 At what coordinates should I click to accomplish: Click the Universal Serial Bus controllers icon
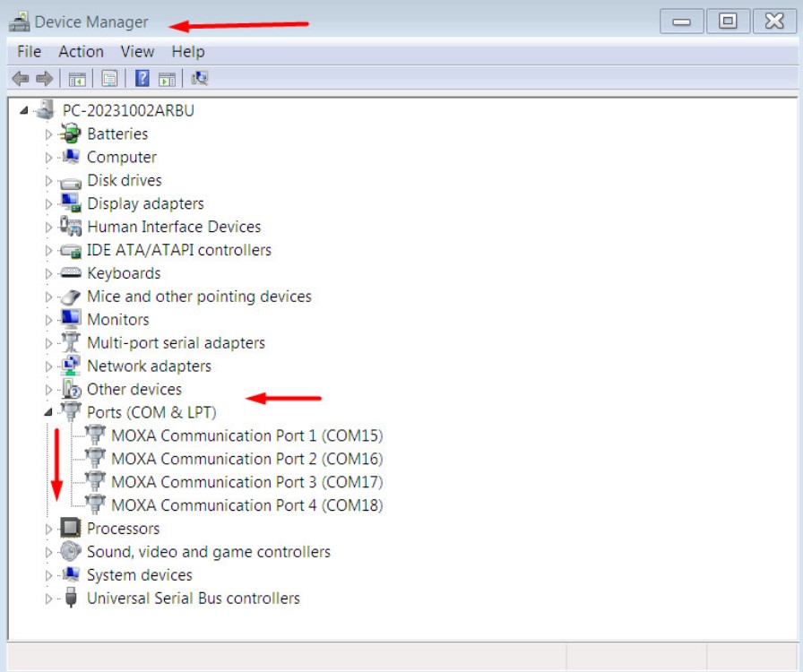point(71,598)
